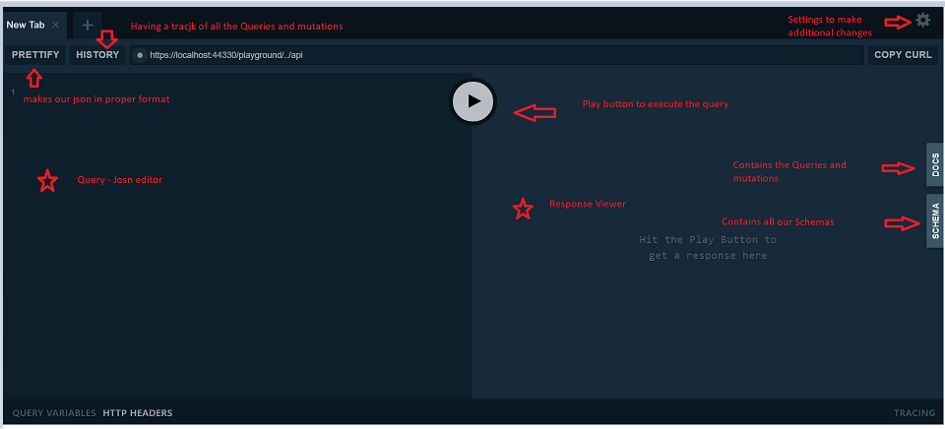This screenshot has height=429, width=945.
Task: Open the HISTORY panel
Action: coord(98,55)
